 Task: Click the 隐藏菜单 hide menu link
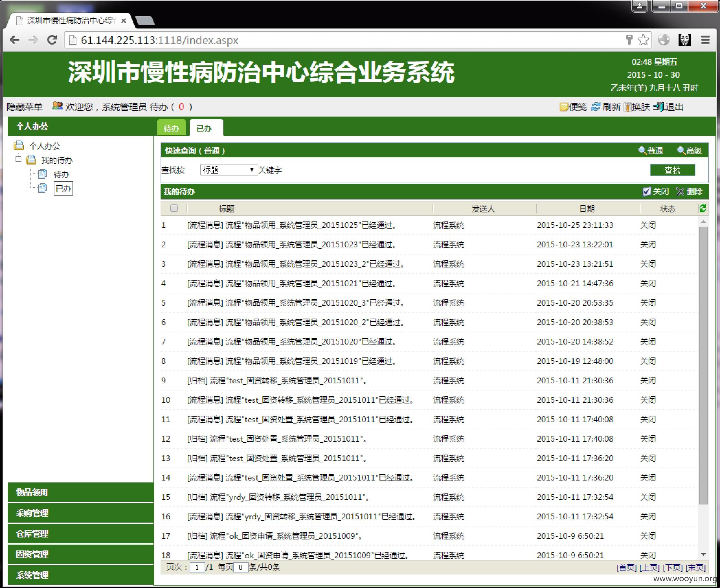(25, 107)
